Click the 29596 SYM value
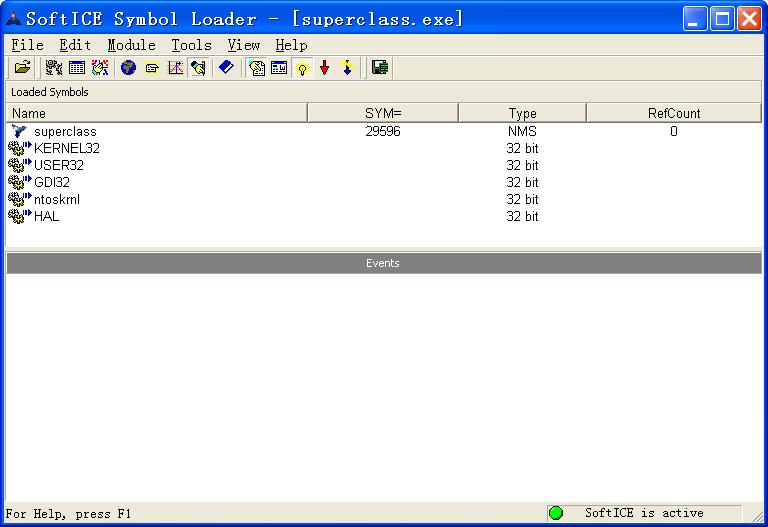Screen dimensions: 768x527 click(383, 131)
